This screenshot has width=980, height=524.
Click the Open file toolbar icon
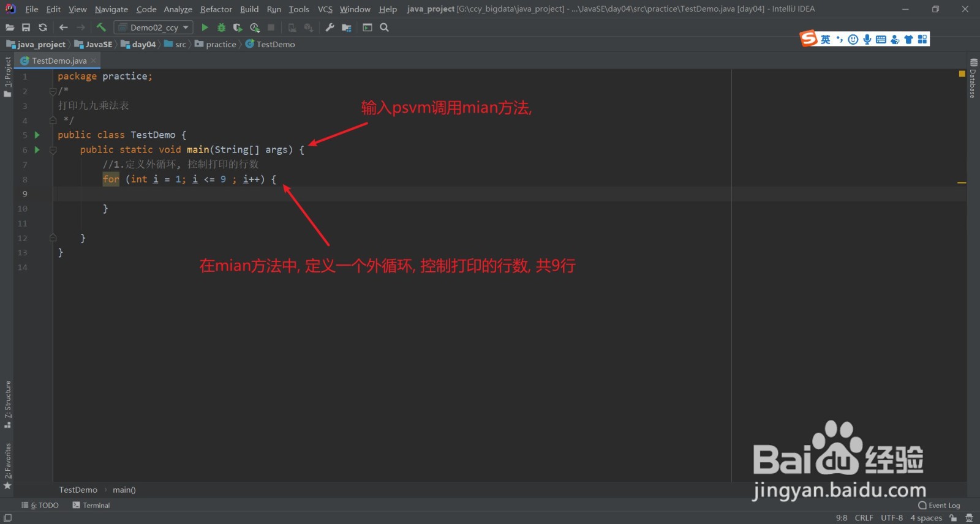click(10, 28)
